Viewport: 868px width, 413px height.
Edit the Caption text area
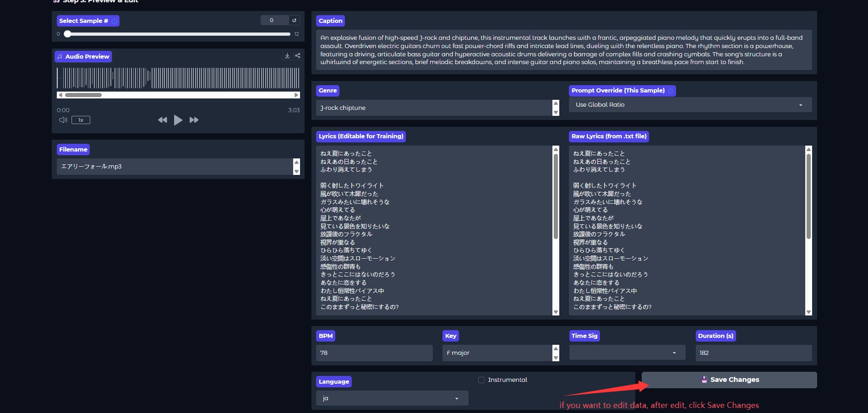tap(564, 50)
